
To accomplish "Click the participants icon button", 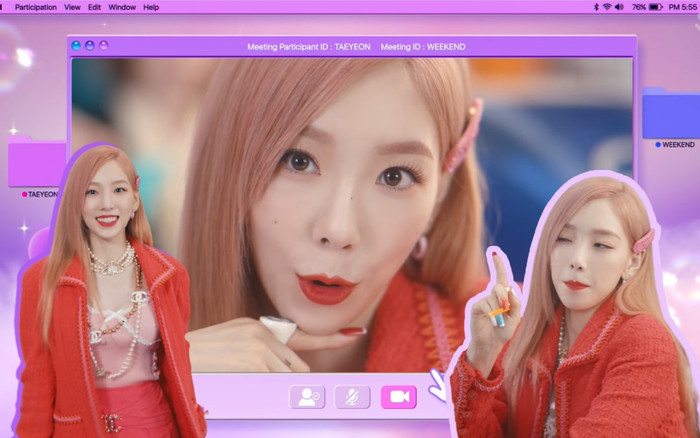I will (308, 396).
